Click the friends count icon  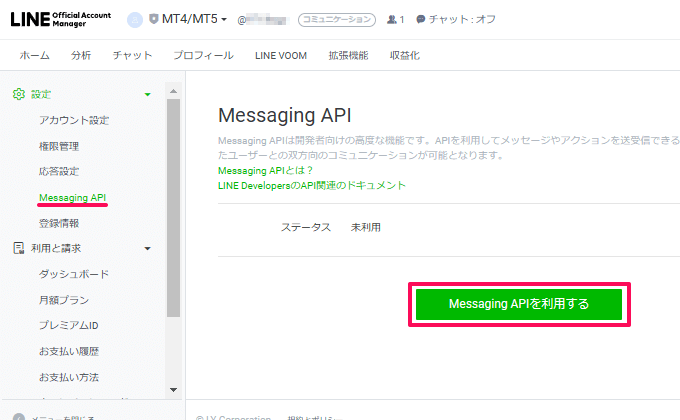coord(392,20)
